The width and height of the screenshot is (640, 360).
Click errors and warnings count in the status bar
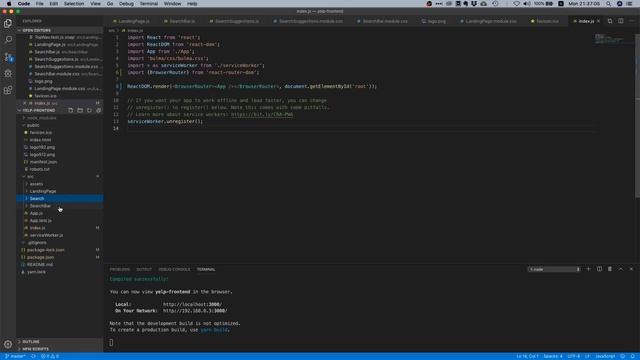(50, 356)
